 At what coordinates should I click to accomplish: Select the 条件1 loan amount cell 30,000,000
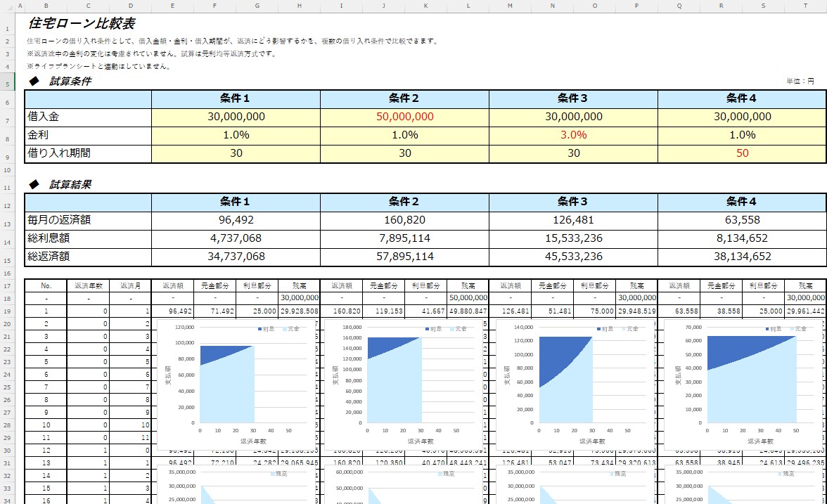tap(236, 117)
